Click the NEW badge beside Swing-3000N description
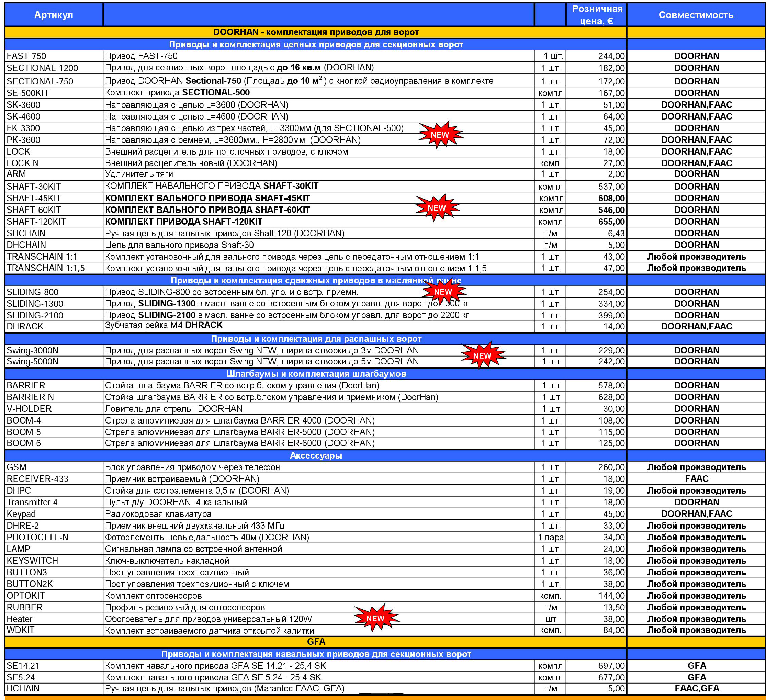This screenshot has width=766, height=700. 483,355
